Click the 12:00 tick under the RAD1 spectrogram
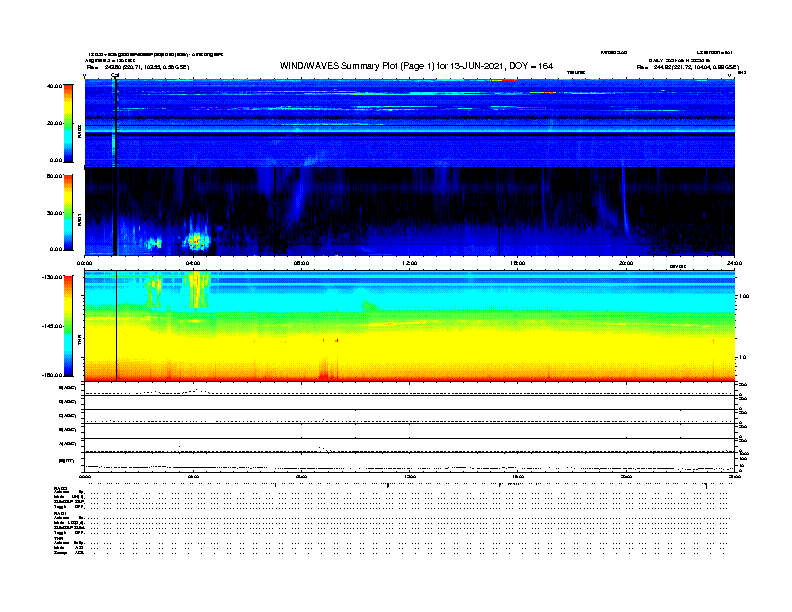 (x=410, y=263)
